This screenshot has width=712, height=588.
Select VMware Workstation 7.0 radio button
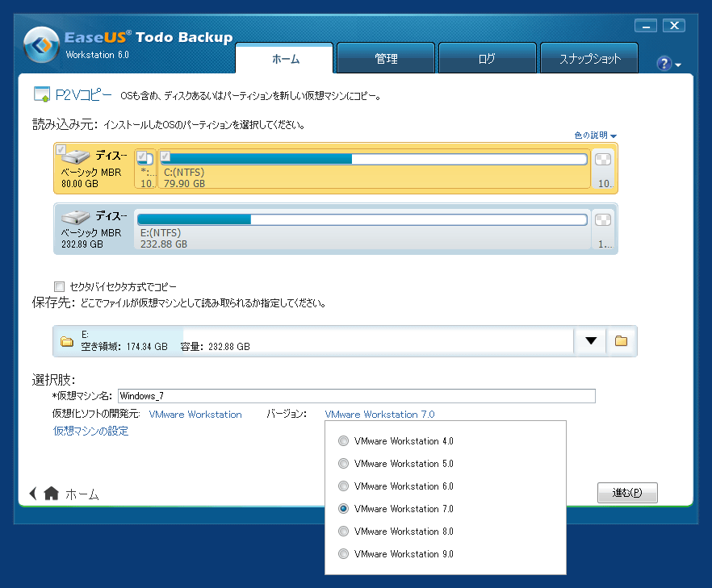point(343,509)
